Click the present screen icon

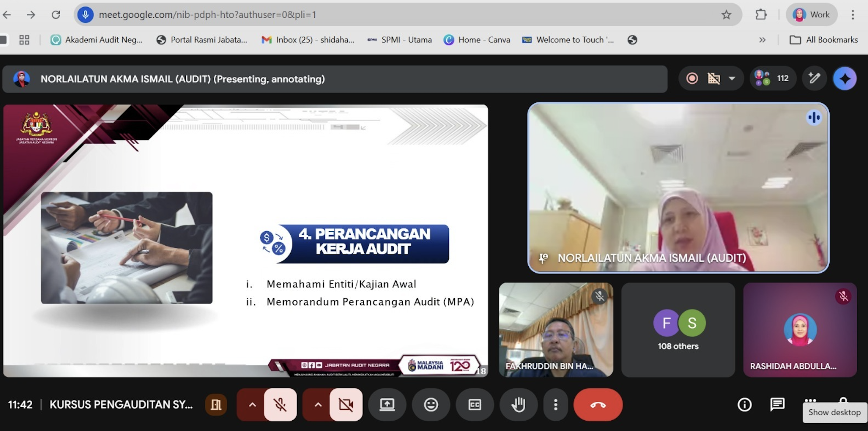point(387,405)
